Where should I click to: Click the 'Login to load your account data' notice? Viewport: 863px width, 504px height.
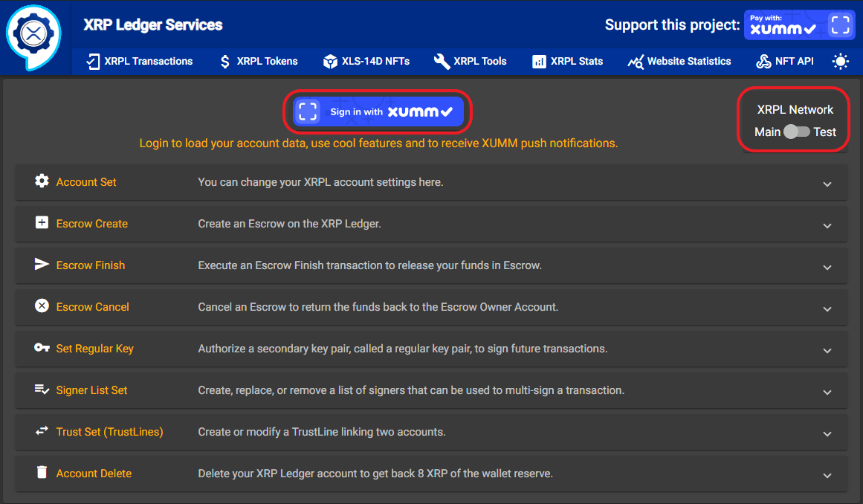(x=378, y=143)
